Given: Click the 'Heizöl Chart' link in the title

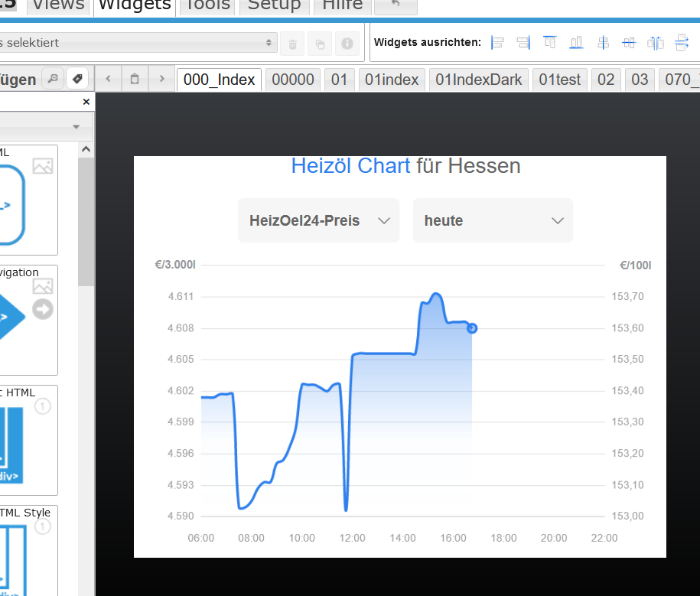Looking at the screenshot, I should 350,165.
